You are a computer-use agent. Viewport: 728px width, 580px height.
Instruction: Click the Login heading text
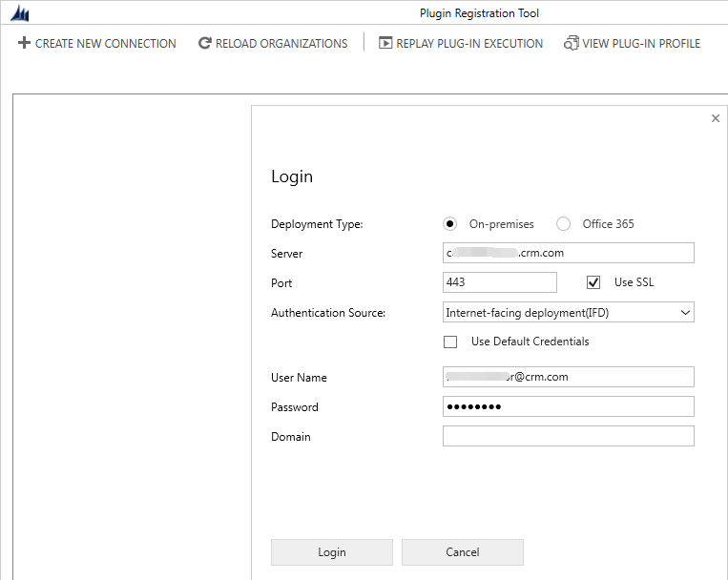click(292, 176)
